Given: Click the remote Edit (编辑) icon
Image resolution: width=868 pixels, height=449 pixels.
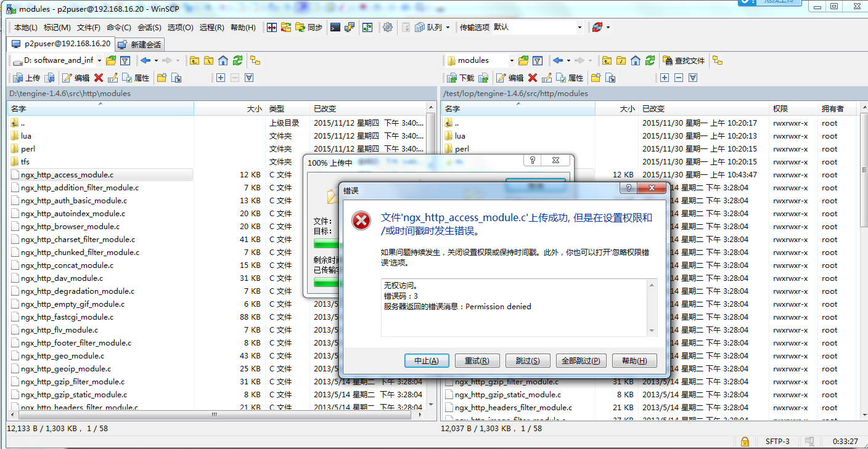Looking at the screenshot, I should click(509, 78).
